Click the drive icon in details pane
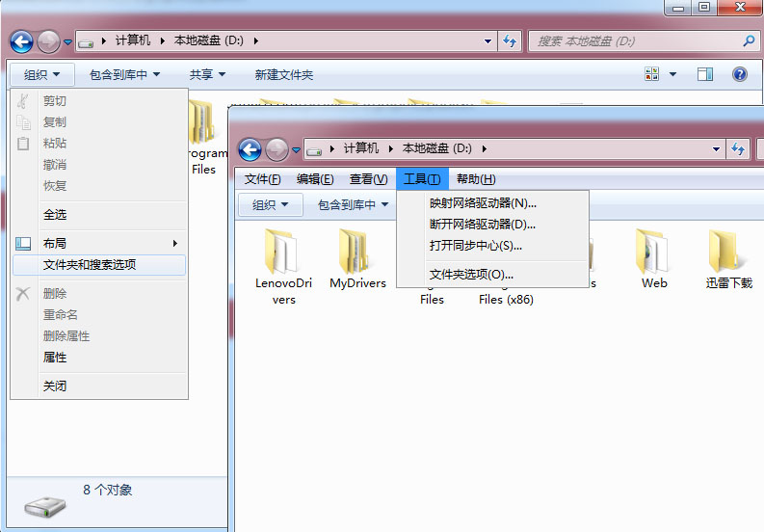The width and height of the screenshot is (764, 532). click(x=45, y=507)
